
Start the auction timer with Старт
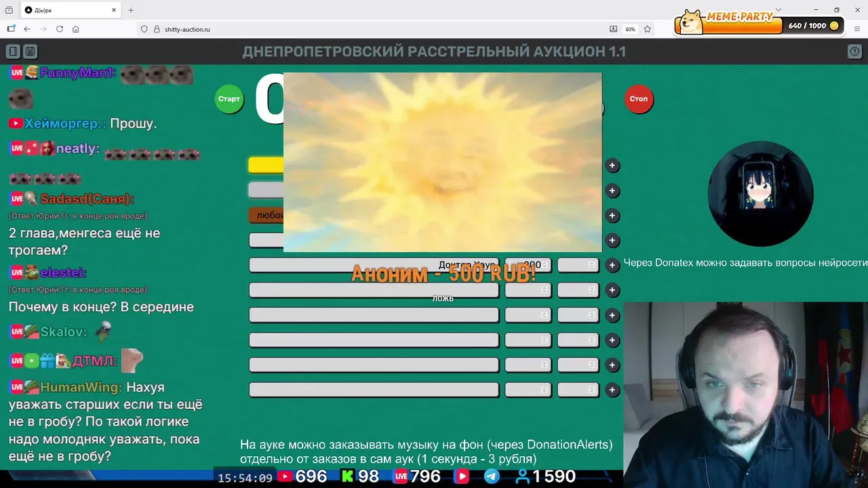229,99
